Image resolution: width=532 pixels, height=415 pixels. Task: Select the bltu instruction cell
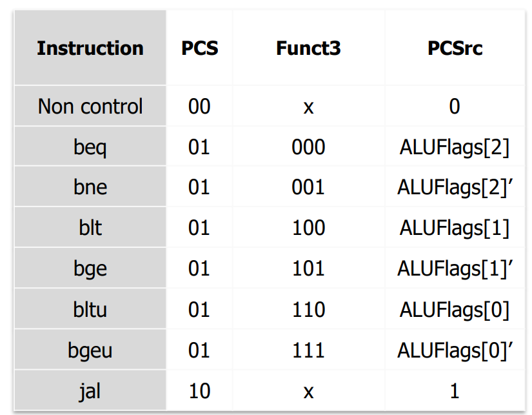[x=90, y=310]
